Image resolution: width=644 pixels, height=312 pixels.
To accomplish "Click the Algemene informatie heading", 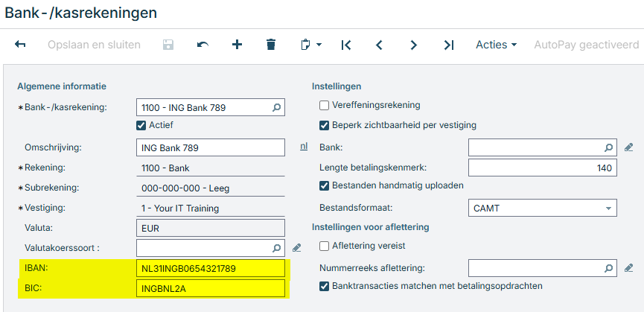I will [x=62, y=86].
